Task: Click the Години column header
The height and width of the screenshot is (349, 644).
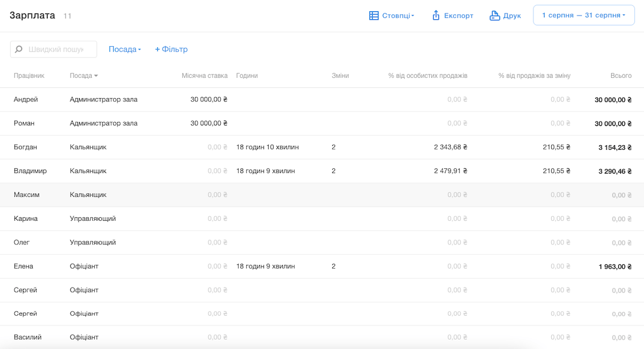Action: point(247,76)
